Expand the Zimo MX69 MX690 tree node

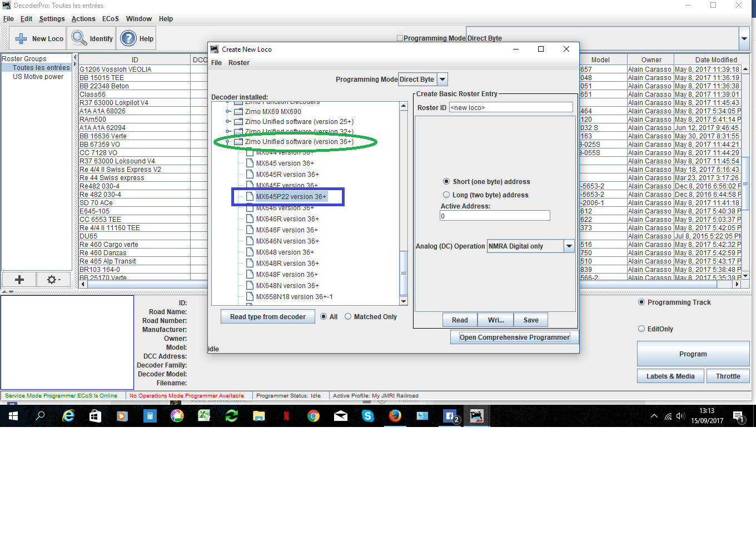(x=227, y=112)
